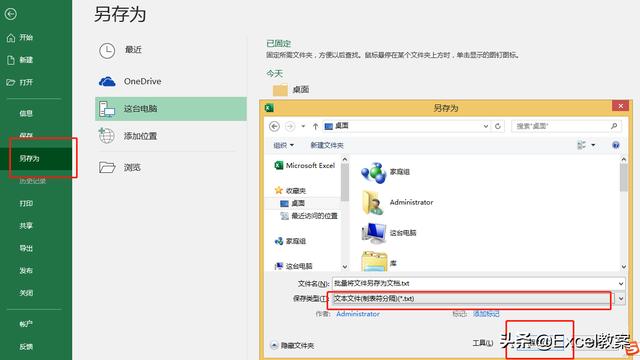This screenshot has width=640, height=360.
Task: Open 反馈 in the sidebar
Action: point(26,347)
